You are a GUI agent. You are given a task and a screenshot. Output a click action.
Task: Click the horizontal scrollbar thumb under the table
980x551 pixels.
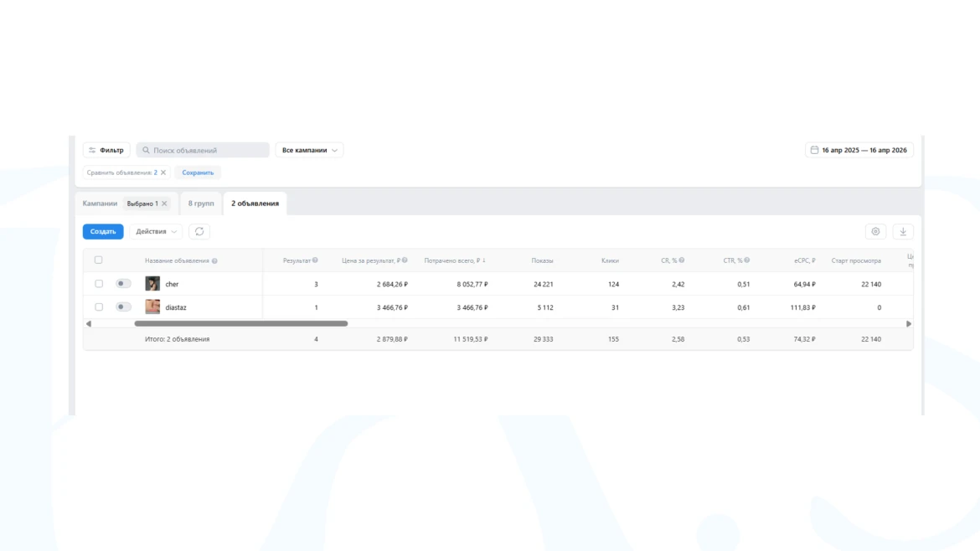tap(241, 323)
